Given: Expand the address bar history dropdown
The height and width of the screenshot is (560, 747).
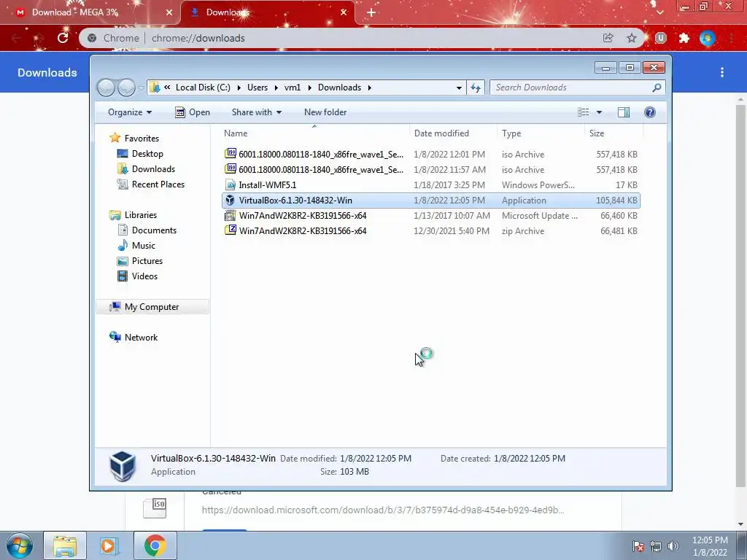Looking at the screenshot, I should 459,87.
